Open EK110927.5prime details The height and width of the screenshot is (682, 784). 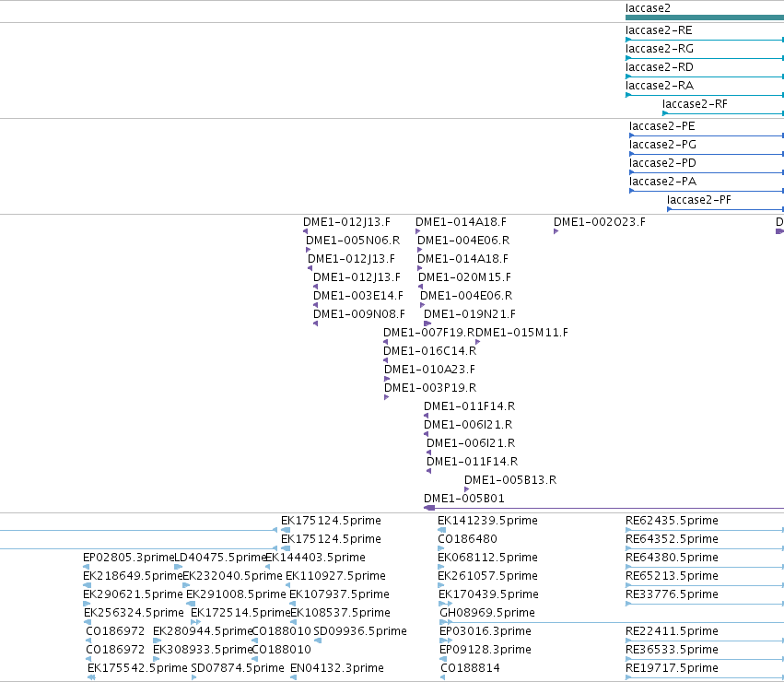[x=335, y=576]
